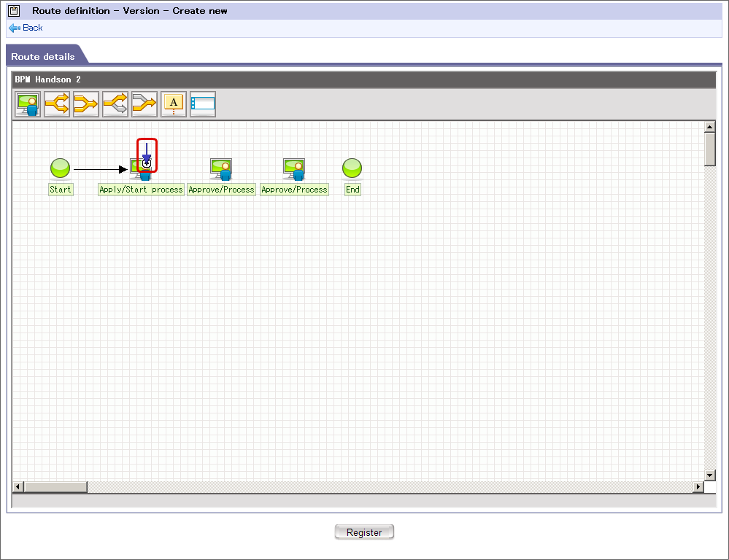Click the End label
729x560 pixels.
352,190
